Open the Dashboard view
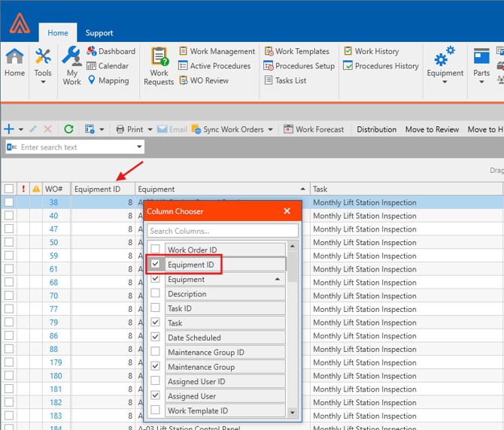 pyautogui.click(x=111, y=51)
